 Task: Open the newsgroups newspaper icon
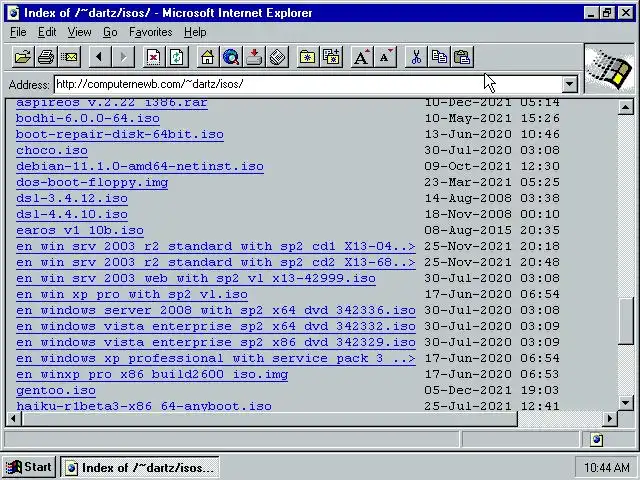(278, 57)
